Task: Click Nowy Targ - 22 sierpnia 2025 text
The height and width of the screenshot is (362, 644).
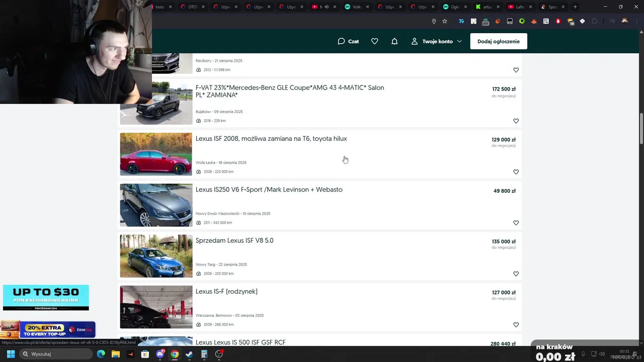Action: (221, 264)
